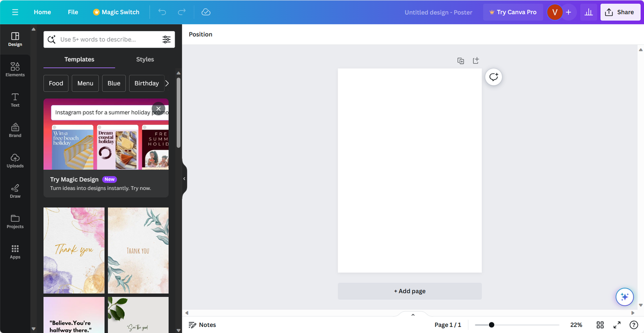This screenshot has height=333, width=644.
Task: Click the Page 1 / 1 indicator
Action: click(448, 325)
